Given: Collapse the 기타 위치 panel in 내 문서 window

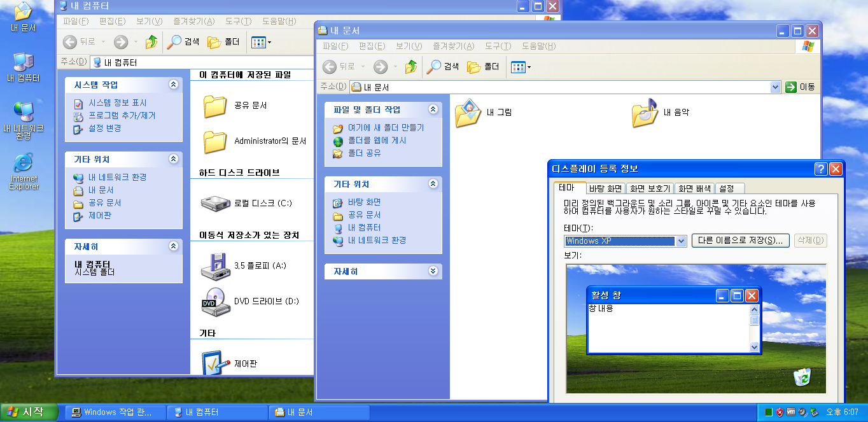Looking at the screenshot, I should click(x=433, y=183).
